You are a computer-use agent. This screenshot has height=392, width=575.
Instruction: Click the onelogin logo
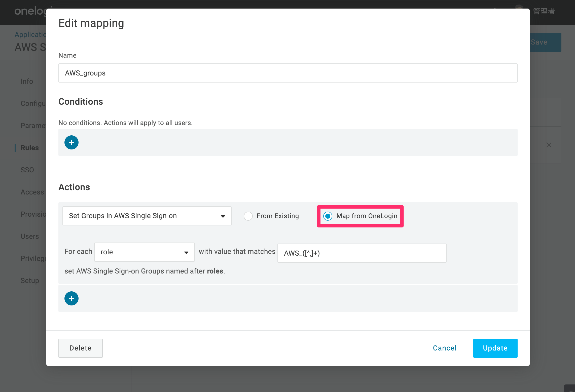(30, 11)
